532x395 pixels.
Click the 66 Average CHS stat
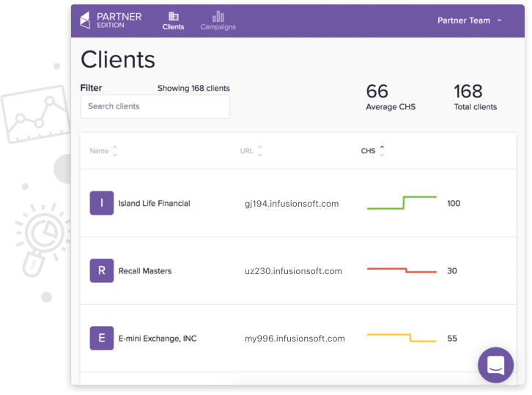point(391,97)
